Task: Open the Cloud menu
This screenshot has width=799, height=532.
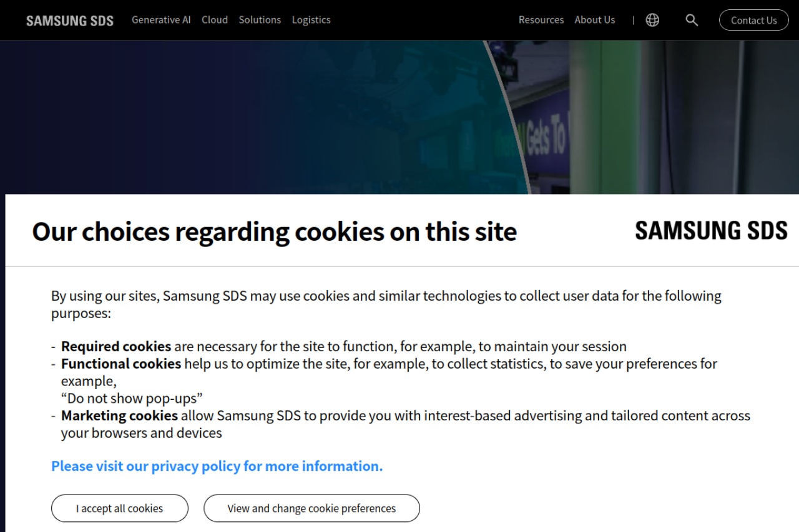Action: [215, 20]
